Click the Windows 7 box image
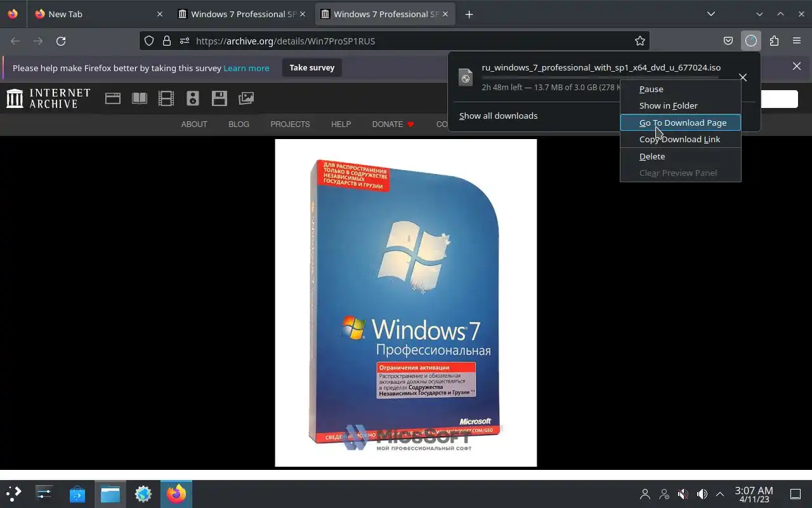The height and width of the screenshot is (508, 812). [406, 303]
